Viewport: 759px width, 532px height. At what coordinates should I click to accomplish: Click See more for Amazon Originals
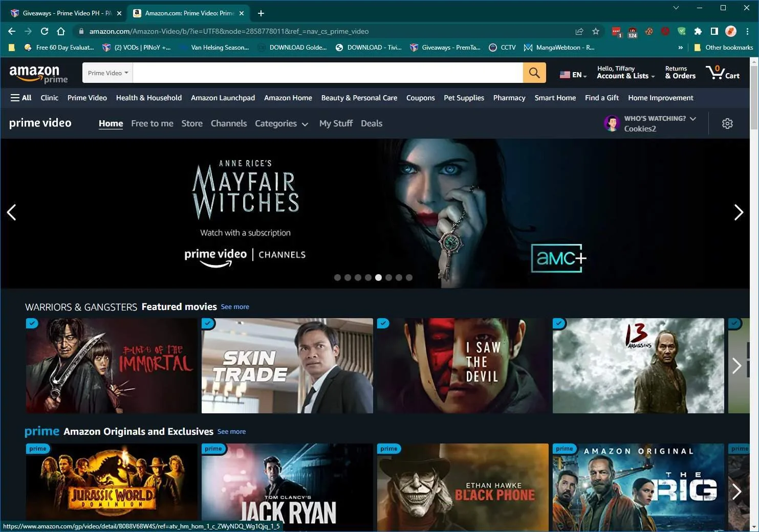(x=231, y=432)
